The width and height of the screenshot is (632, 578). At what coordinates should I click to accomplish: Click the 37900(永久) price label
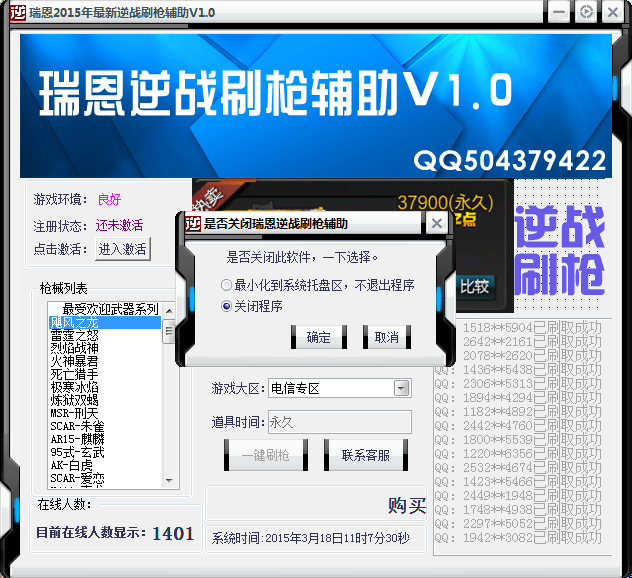tap(445, 202)
